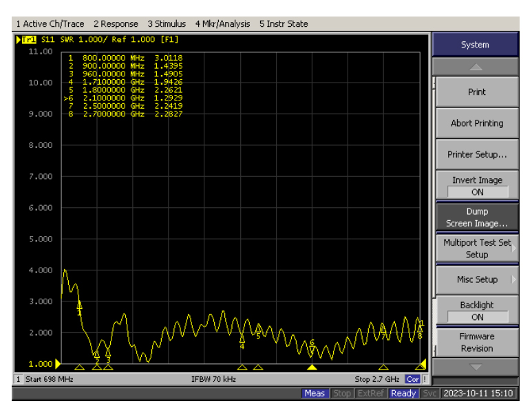Expand Multiport Test Set Setup submenu
The height and width of the screenshot is (417, 532).
[x=476, y=248]
